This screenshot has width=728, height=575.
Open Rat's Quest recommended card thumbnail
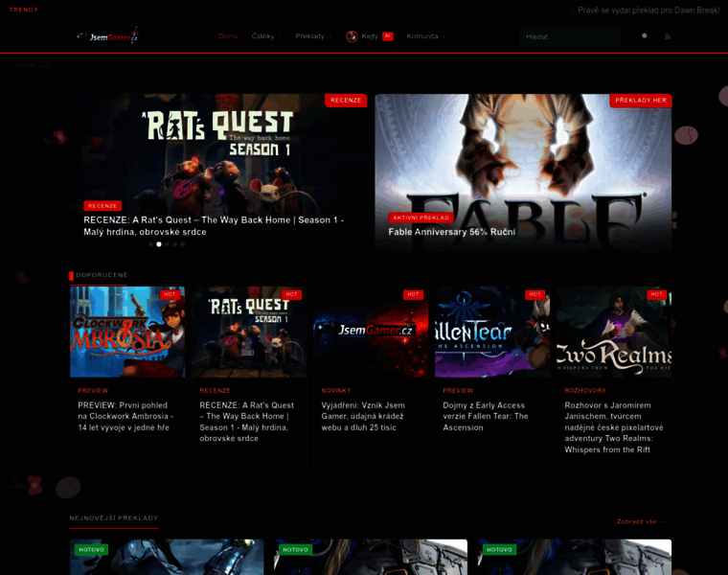(x=249, y=332)
